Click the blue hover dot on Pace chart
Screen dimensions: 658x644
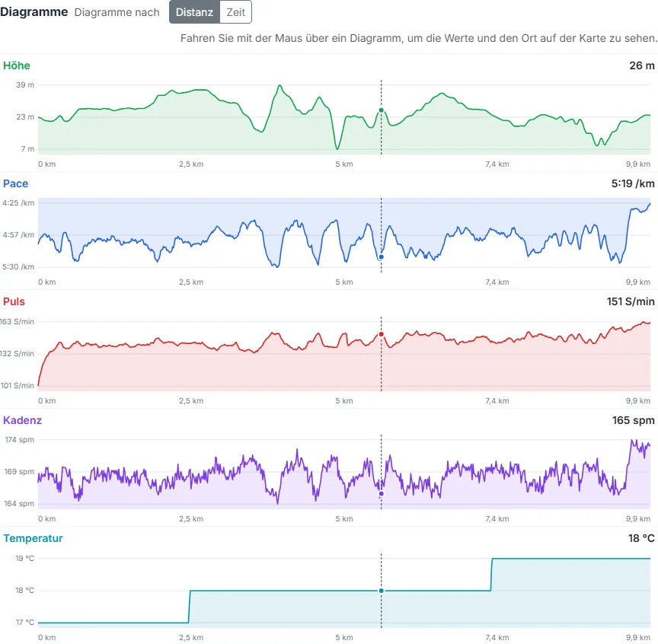[381, 257]
